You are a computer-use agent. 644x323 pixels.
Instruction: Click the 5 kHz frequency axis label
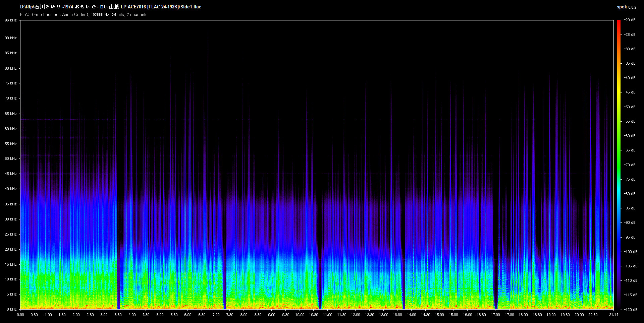[12, 295]
